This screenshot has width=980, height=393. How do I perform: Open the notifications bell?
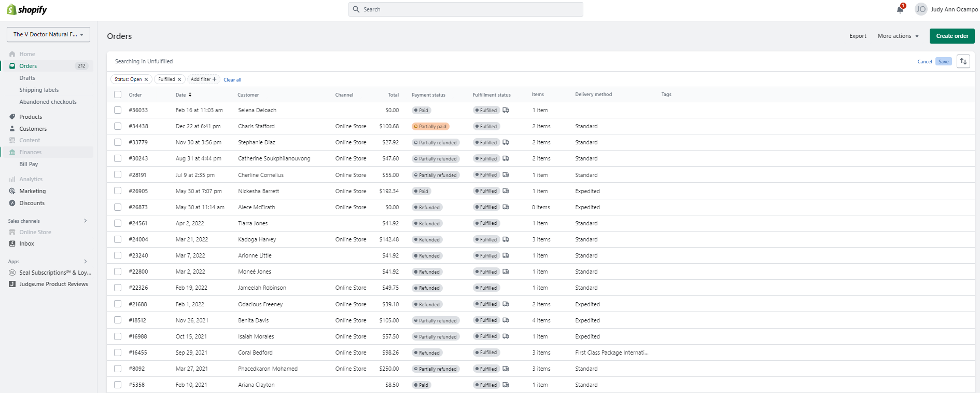(x=900, y=9)
